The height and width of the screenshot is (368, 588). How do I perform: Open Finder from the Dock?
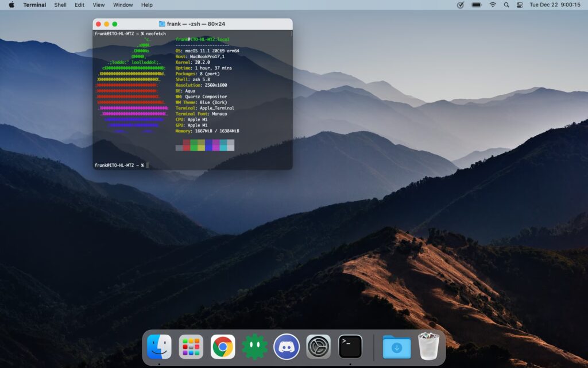click(159, 347)
